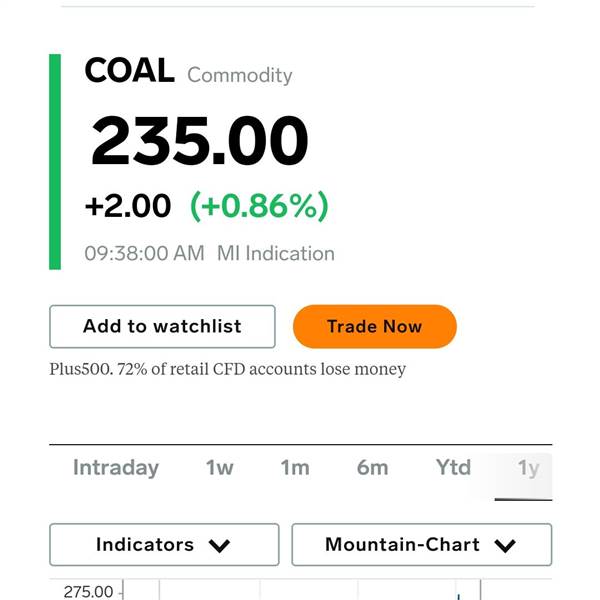The image size is (600, 600).
Task: Click the Mountain-Chart dropdown chevron arrow
Action: 504,546
